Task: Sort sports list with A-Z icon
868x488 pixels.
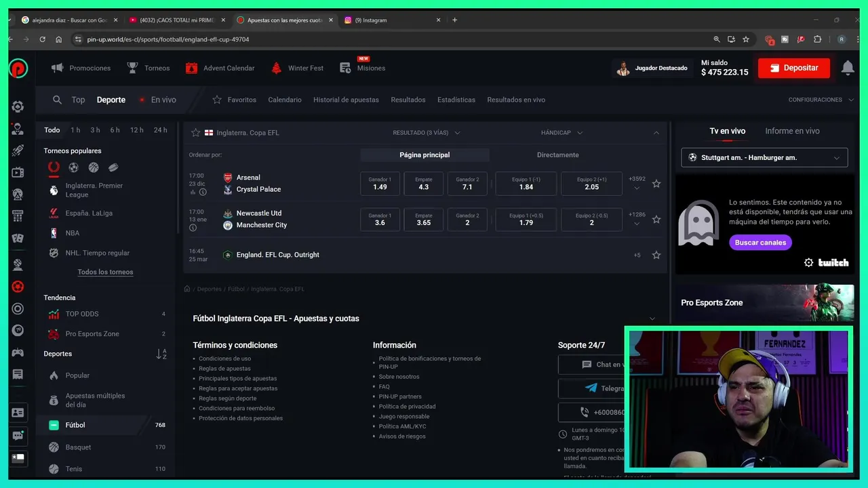Action: pos(161,354)
